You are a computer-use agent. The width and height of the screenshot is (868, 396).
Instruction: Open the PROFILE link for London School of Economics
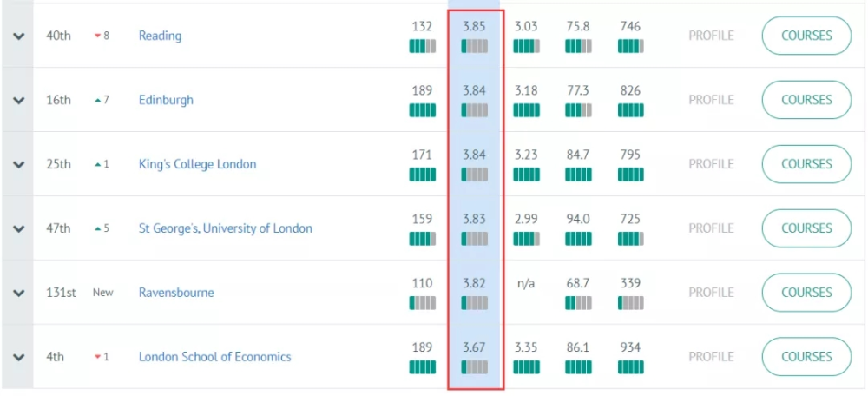click(712, 357)
